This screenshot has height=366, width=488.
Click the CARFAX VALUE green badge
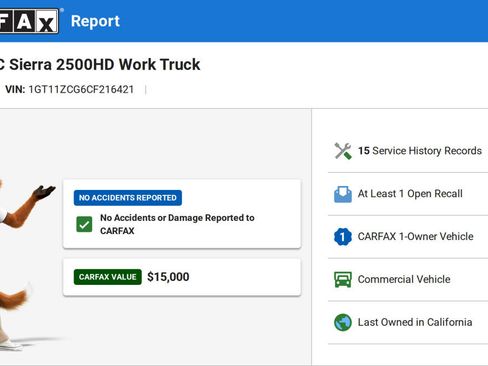pyautogui.click(x=108, y=277)
